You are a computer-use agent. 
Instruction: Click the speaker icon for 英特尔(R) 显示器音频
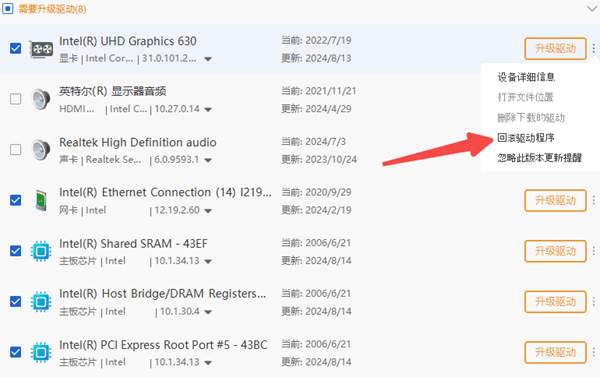coord(41,100)
